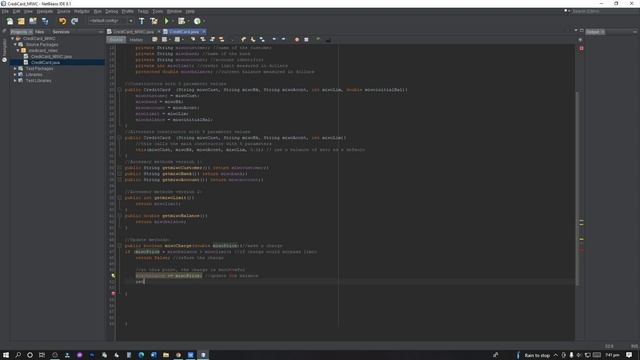Screen dimensions: 640x360
Task: Open the Source menu
Action: pyautogui.click(x=63, y=11)
